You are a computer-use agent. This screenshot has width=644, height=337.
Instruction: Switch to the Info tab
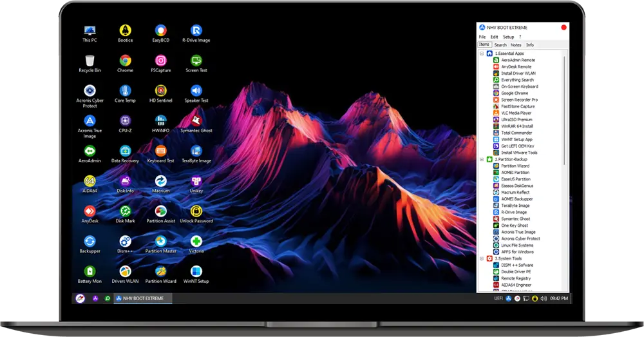point(530,45)
